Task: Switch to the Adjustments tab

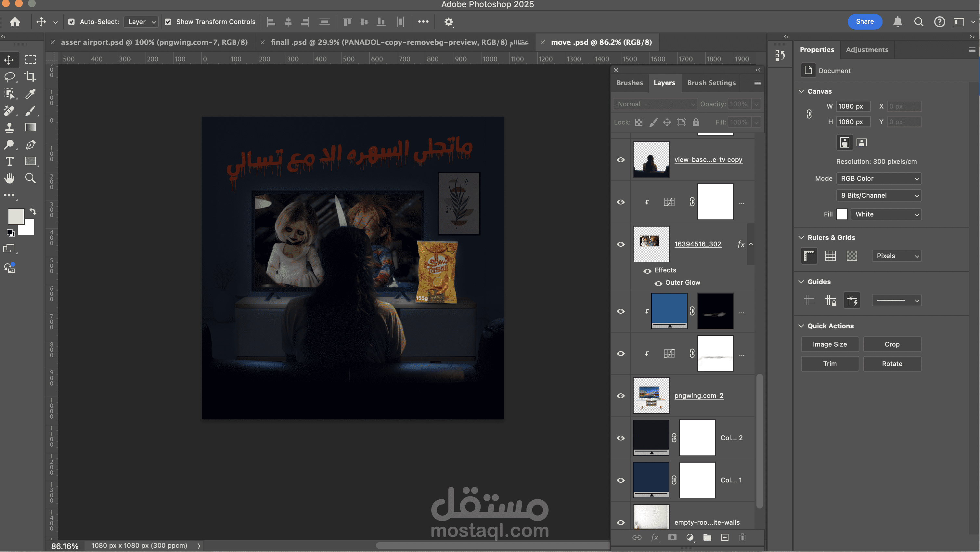Action: coord(867,49)
